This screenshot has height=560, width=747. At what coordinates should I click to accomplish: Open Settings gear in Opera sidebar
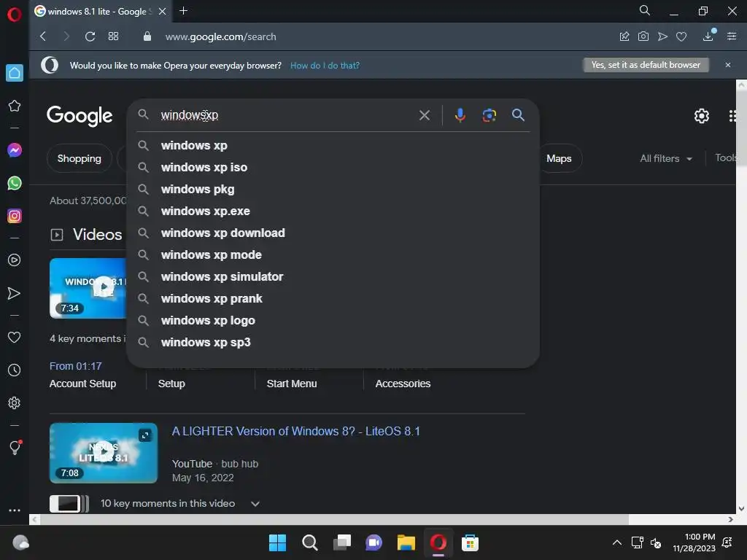pyautogui.click(x=15, y=402)
